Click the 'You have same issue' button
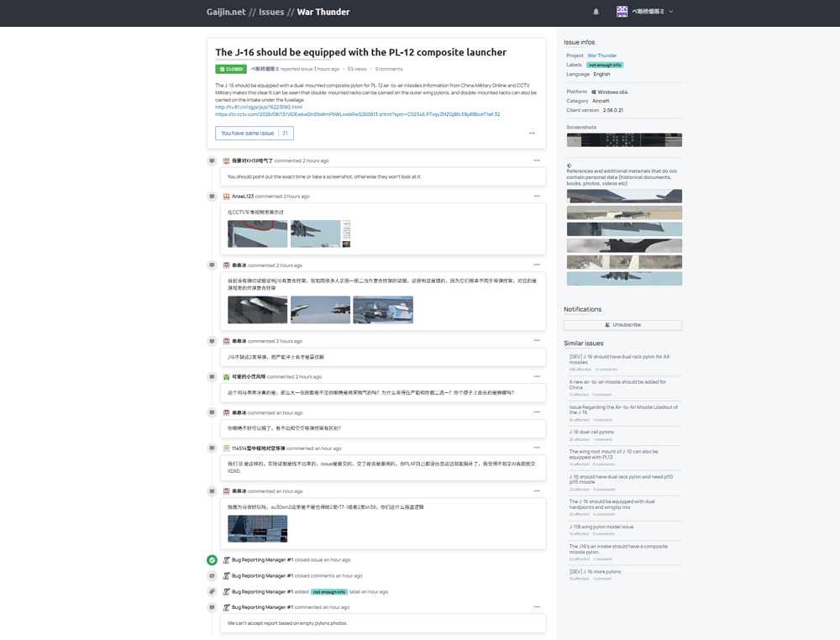 point(255,134)
